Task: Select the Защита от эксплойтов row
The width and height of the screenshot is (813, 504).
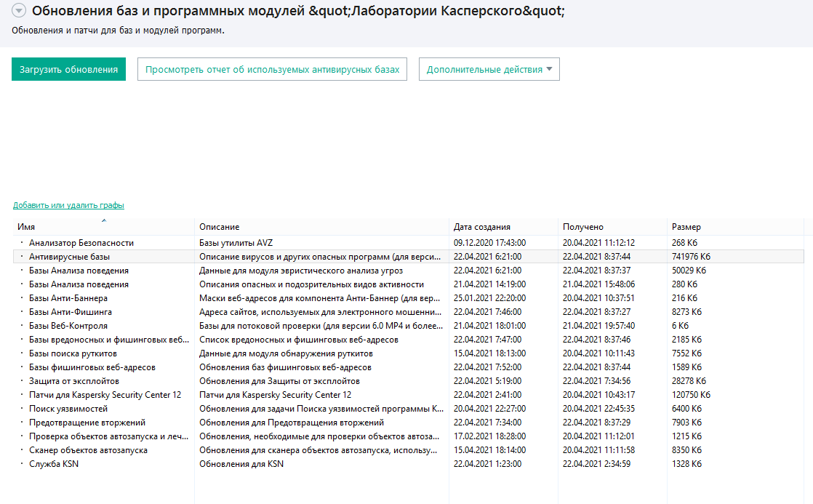Action: [x=409, y=381]
